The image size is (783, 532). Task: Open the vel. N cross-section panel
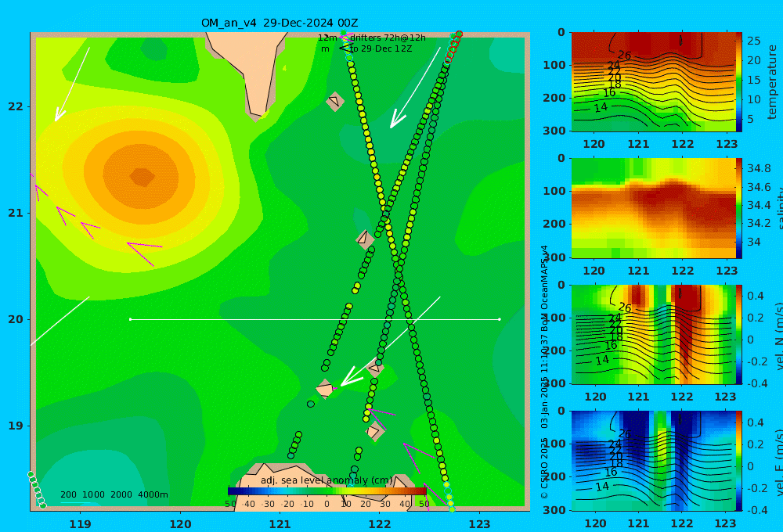(653, 334)
